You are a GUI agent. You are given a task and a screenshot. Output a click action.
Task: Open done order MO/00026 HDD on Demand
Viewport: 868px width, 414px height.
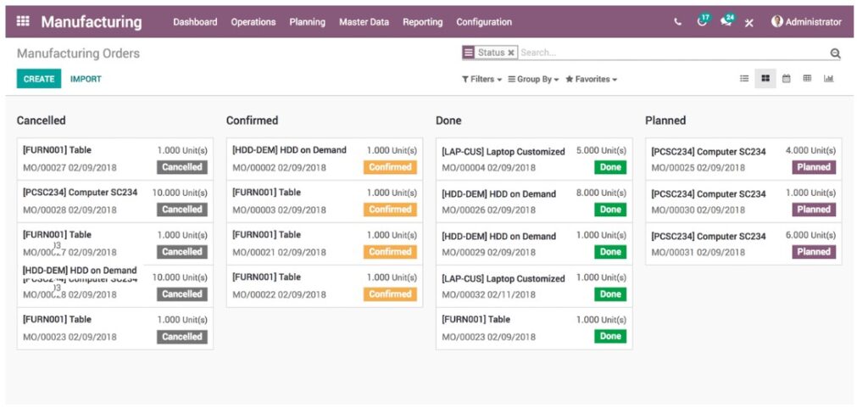[534, 201]
